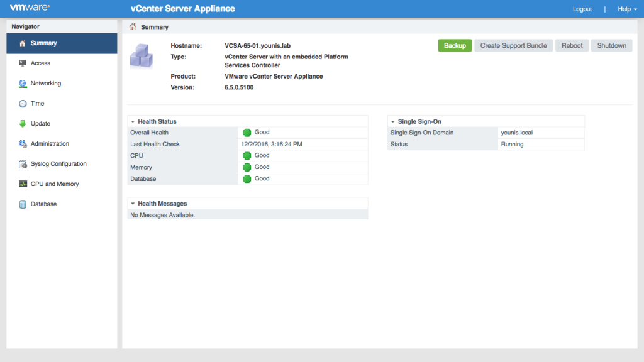This screenshot has width=644, height=362.
Task: Click the green Database health status icon
Action: [x=247, y=178]
